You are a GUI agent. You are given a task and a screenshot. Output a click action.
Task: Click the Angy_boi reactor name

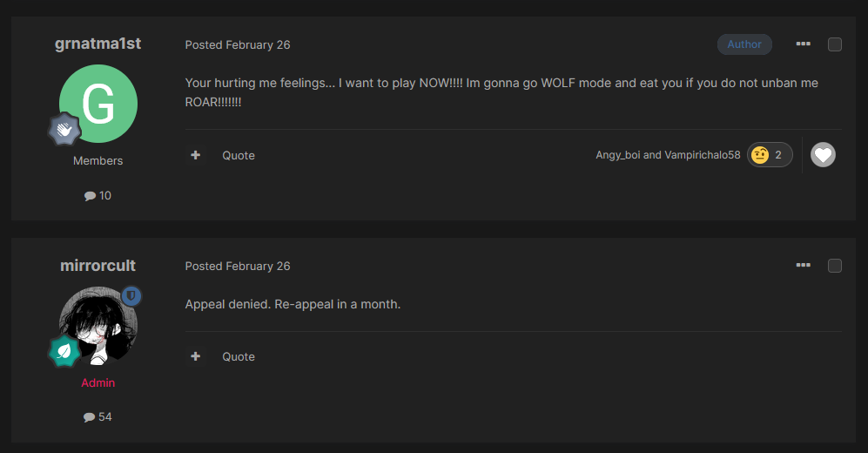(x=618, y=155)
